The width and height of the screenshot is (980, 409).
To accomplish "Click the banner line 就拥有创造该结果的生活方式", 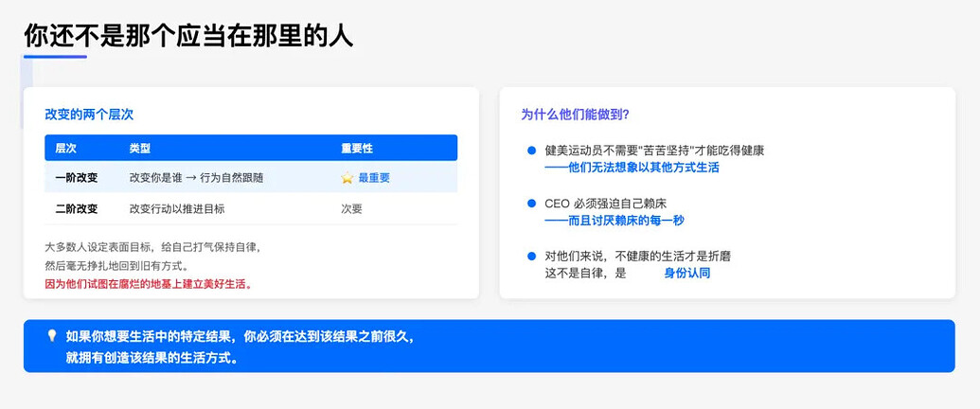I will pyautogui.click(x=151, y=359).
